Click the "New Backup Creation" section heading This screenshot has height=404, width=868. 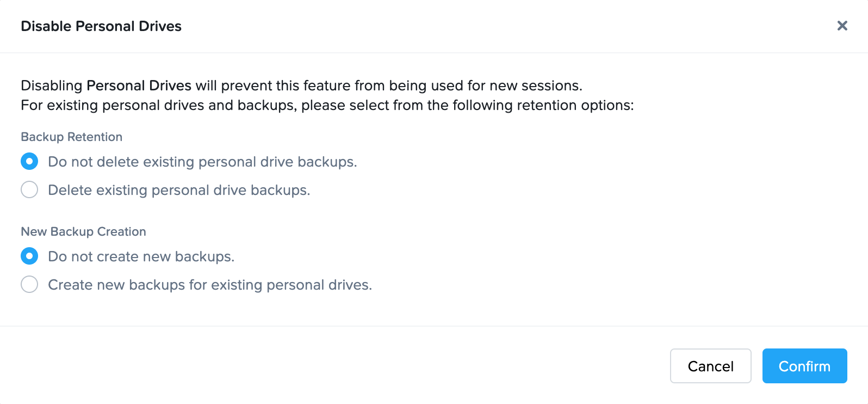coord(83,231)
